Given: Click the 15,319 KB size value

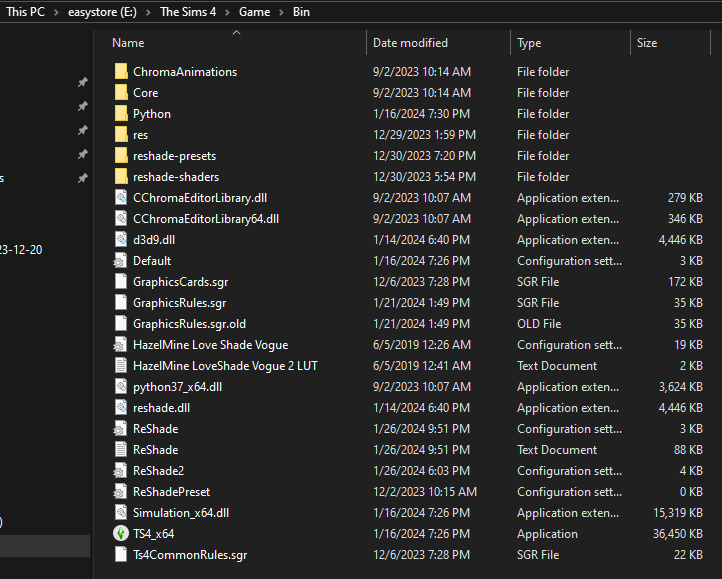Looking at the screenshot, I should pyautogui.click(x=678, y=513).
